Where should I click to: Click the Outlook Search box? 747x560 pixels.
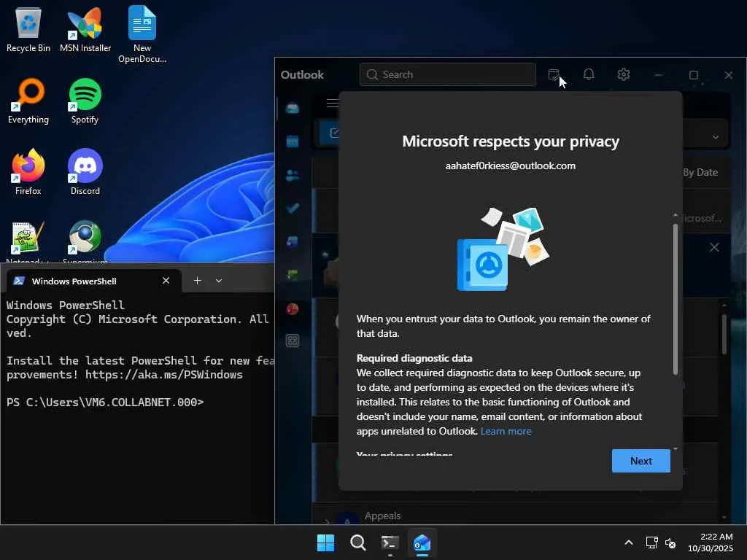coord(448,75)
